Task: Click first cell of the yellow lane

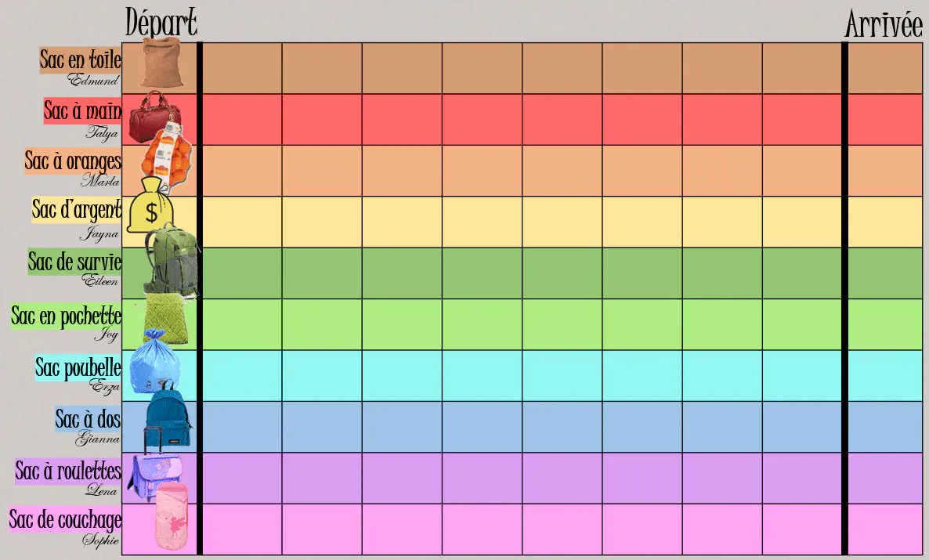Action: pyautogui.click(x=242, y=222)
